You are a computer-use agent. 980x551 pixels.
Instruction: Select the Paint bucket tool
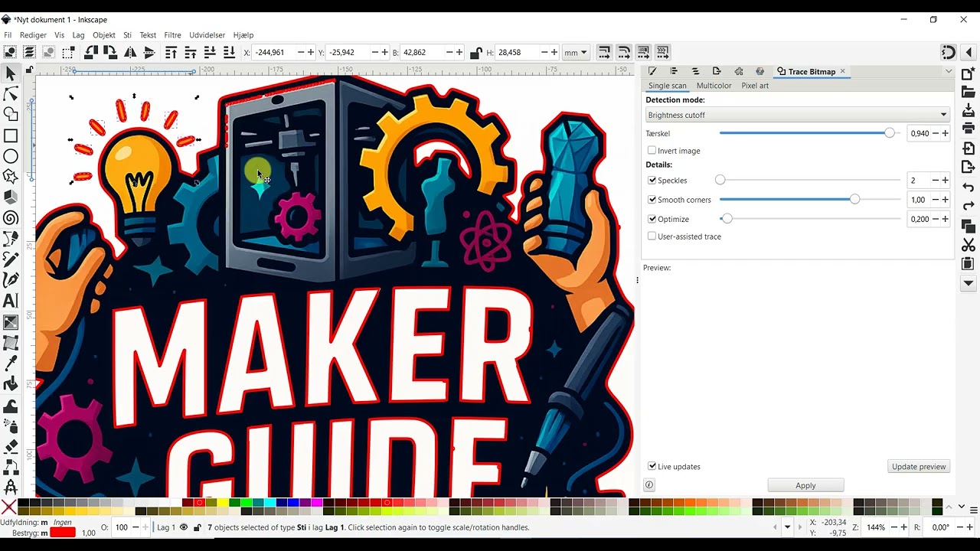11,384
